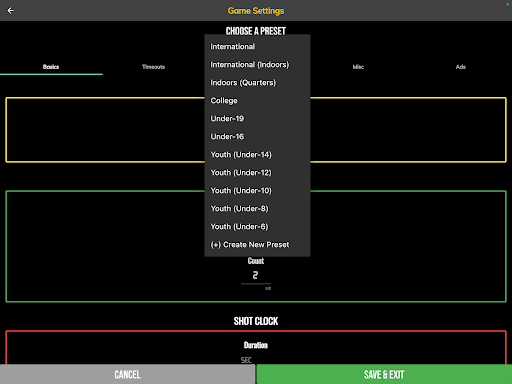This screenshot has width=512, height=384.
Task: Pick Youth (Under-8) preset
Action: click(x=257, y=209)
